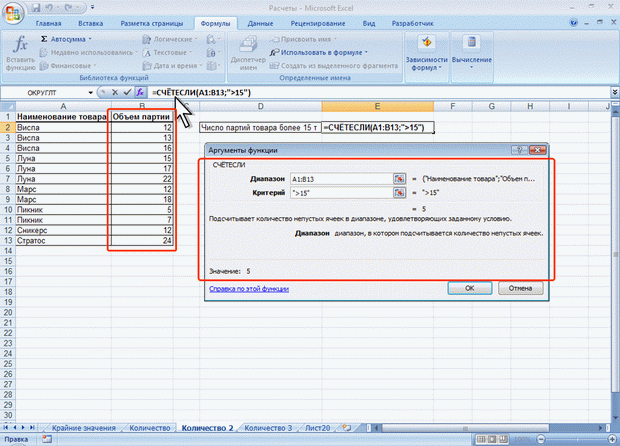620x446 pixels.
Task: Open the Разработчик ribbon tab
Action: [413, 24]
